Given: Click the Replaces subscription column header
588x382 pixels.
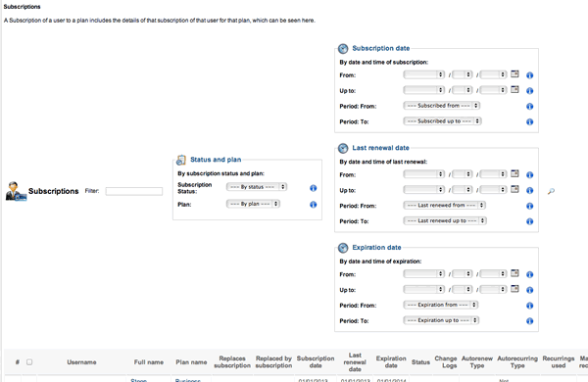Looking at the screenshot, I should point(232,361).
